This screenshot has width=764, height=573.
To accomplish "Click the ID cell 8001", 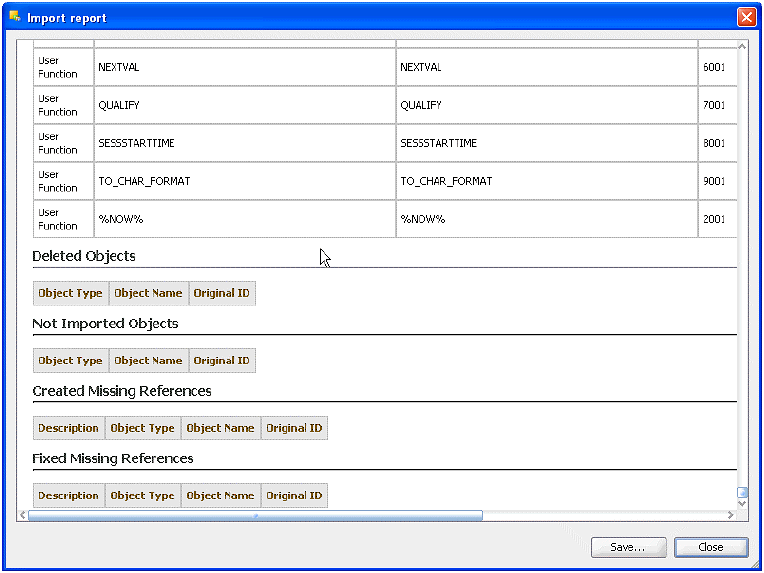I will [717, 143].
